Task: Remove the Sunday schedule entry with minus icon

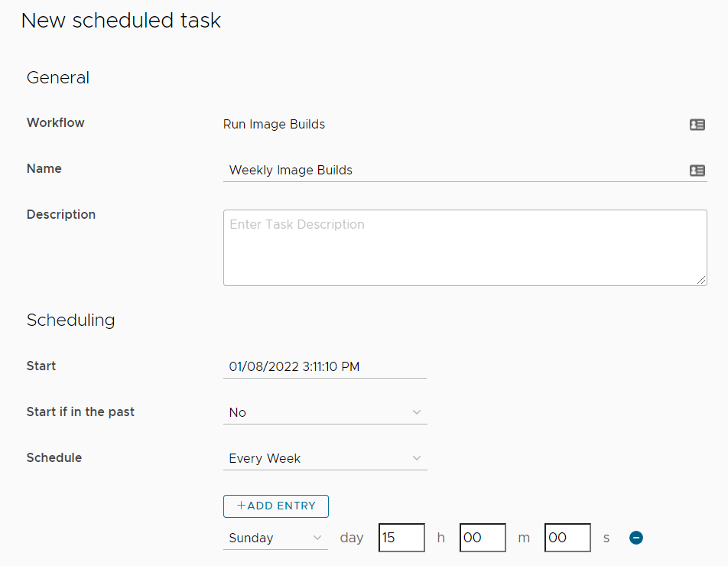Action: (x=635, y=538)
